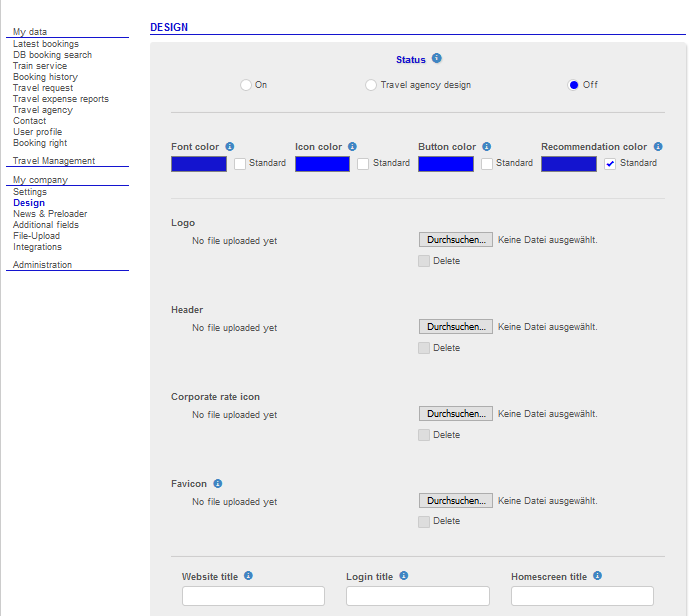Open Integrations page
Image resolution: width=694 pixels, height=616 pixels.
point(38,247)
